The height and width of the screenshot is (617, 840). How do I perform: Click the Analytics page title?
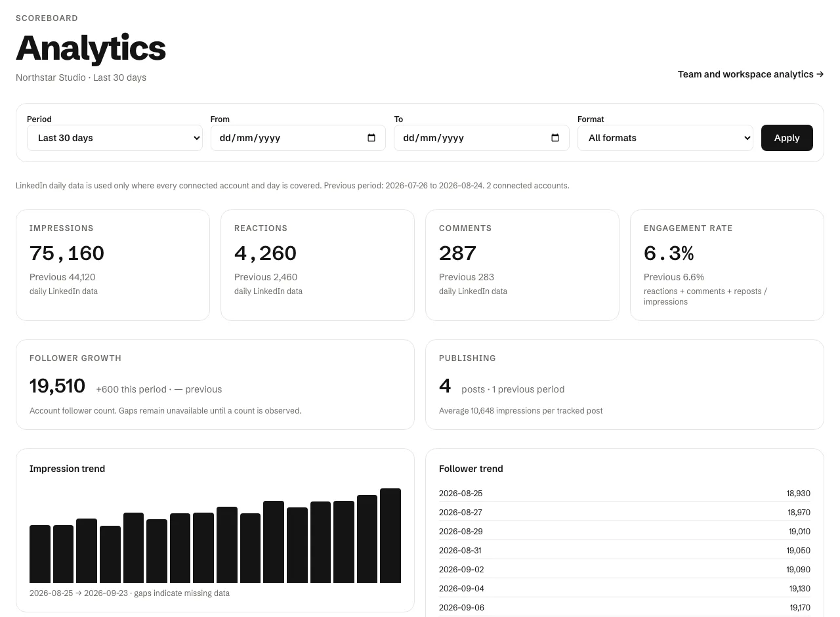(x=91, y=48)
